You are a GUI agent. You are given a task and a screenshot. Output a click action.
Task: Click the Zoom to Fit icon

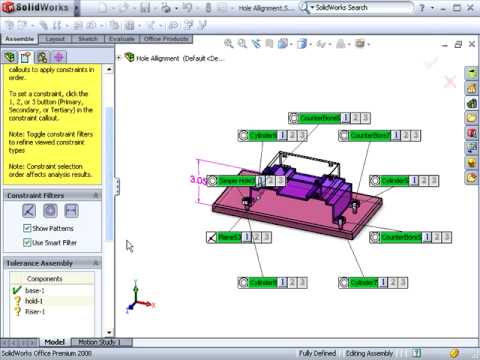pyautogui.click(x=229, y=44)
